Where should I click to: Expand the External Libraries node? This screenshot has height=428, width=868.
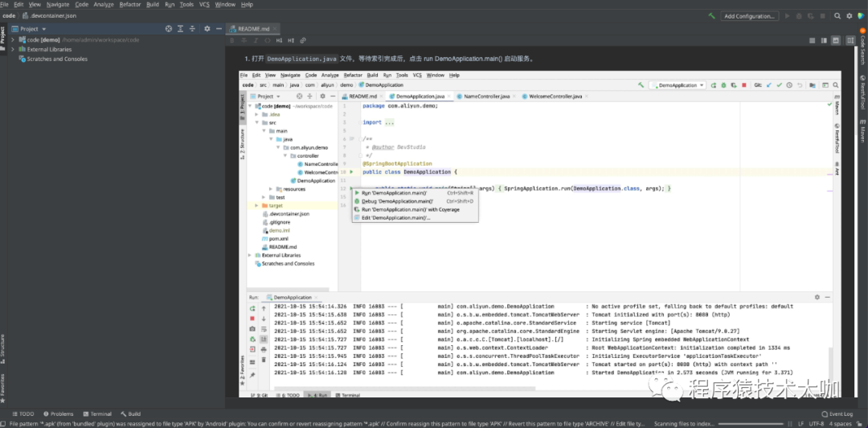coord(13,49)
